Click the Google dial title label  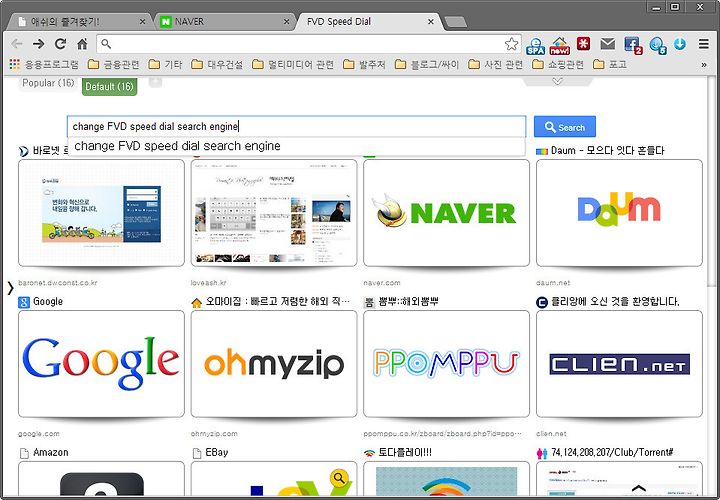(x=48, y=302)
